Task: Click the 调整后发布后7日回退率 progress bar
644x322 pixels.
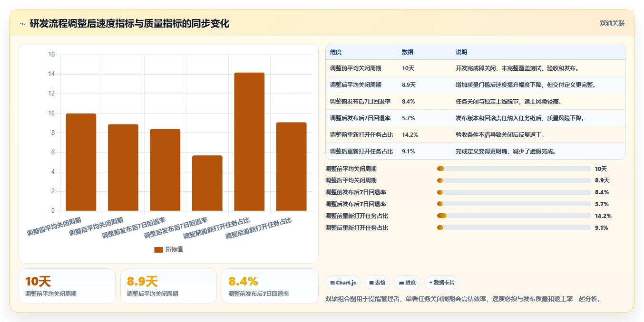Action: pos(514,204)
